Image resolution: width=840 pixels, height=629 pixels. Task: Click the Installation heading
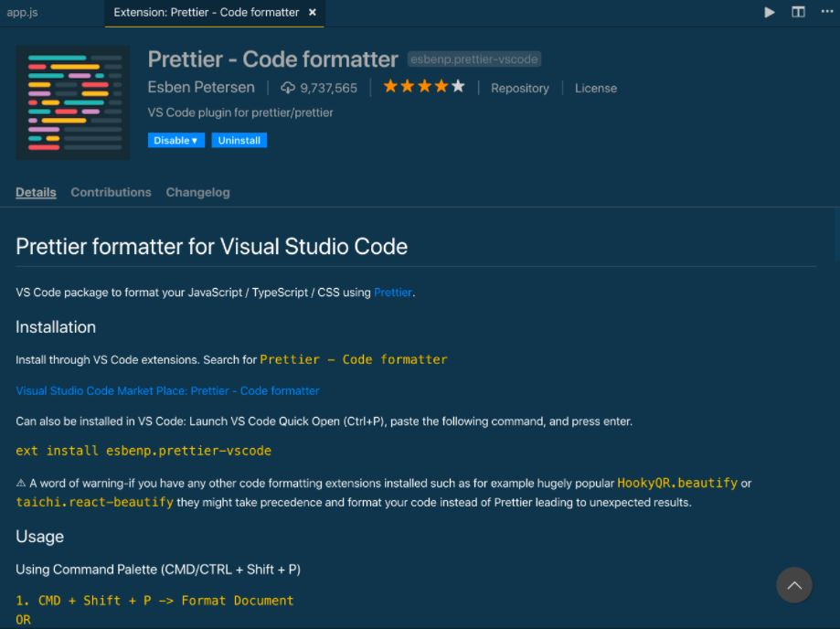pos(56,326)
